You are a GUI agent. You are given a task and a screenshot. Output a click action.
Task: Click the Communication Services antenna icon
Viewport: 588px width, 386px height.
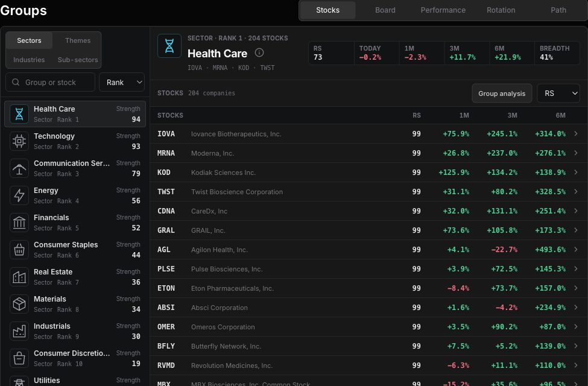[19, 168]
